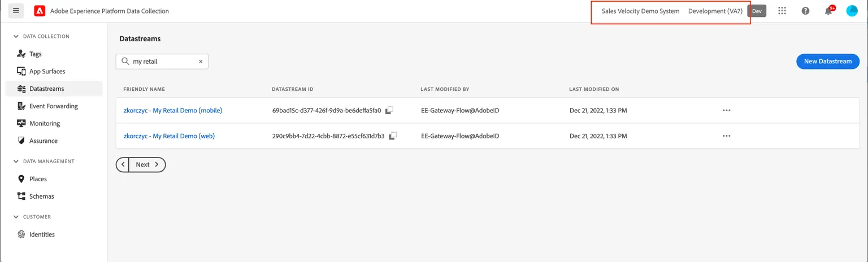868x262 pixels.
Task: Open the app switcher grid icon
Action: coord(782,11)
